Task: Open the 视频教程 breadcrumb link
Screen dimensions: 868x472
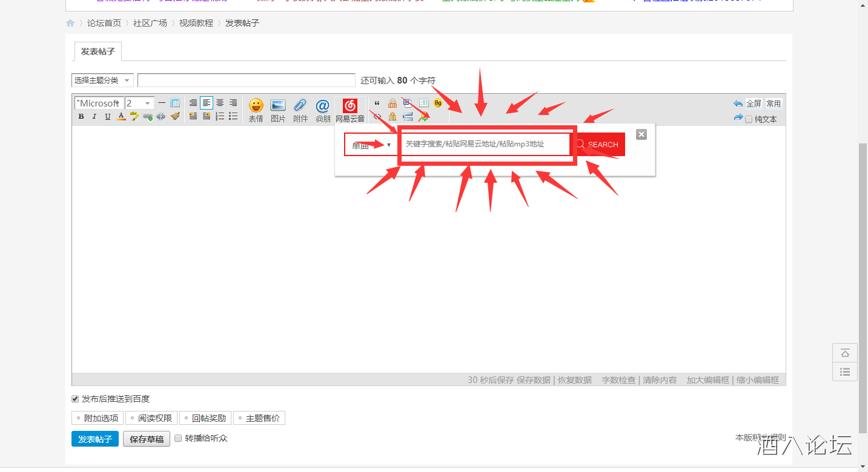Action: coord(196,23)
